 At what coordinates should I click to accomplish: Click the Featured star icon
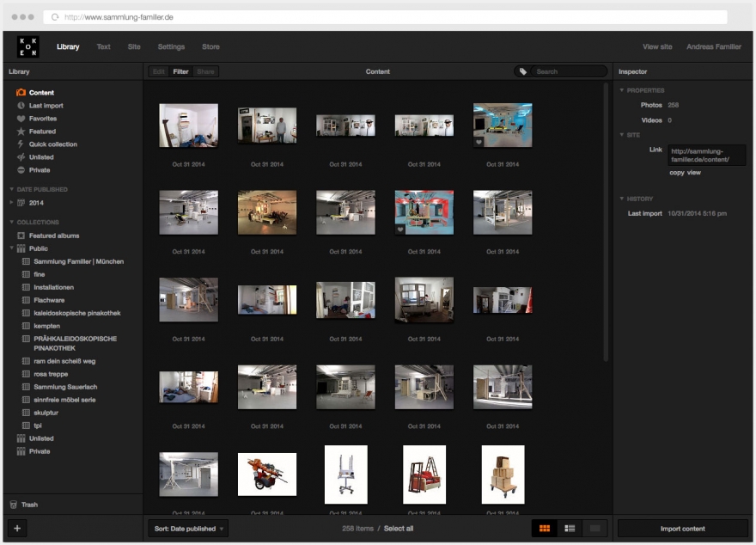[21, 132]
